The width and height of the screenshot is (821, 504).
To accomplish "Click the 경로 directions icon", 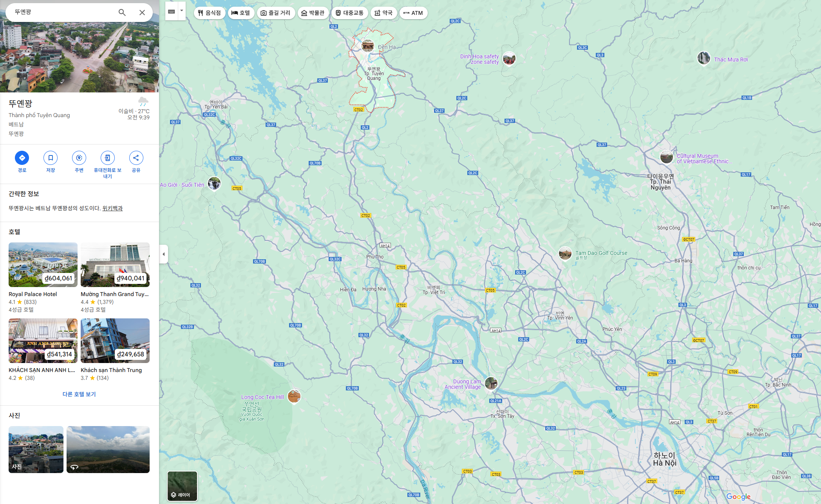I will (22, 158).
